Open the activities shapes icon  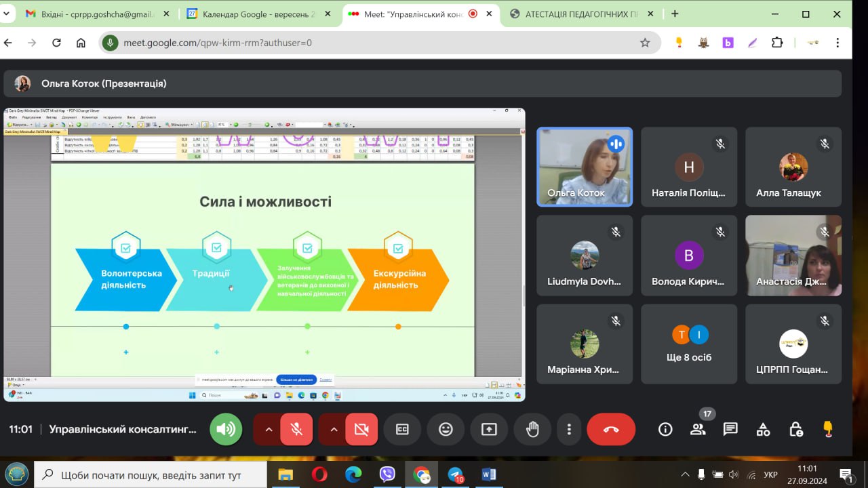click(x=763, y=429)
